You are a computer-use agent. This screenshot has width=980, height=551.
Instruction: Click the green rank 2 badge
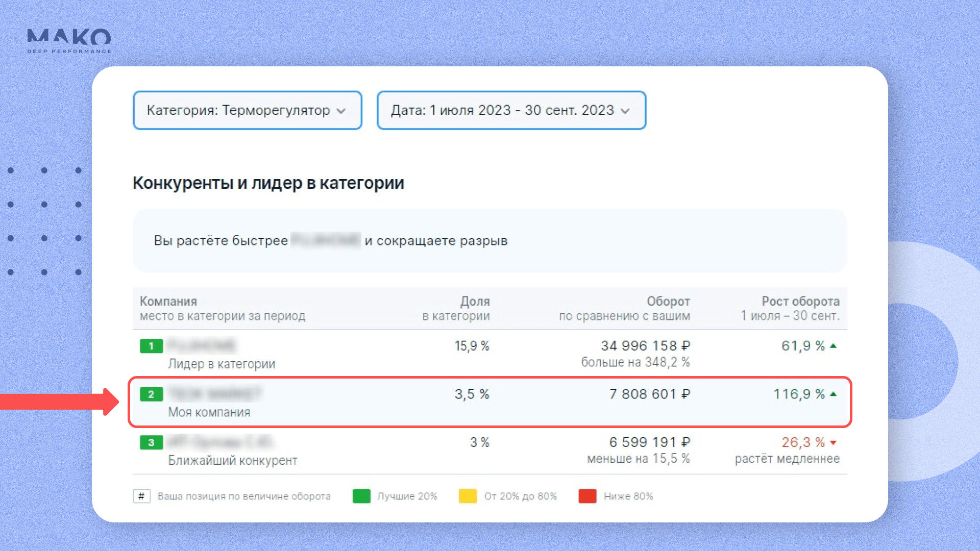(x=151, y=394)
